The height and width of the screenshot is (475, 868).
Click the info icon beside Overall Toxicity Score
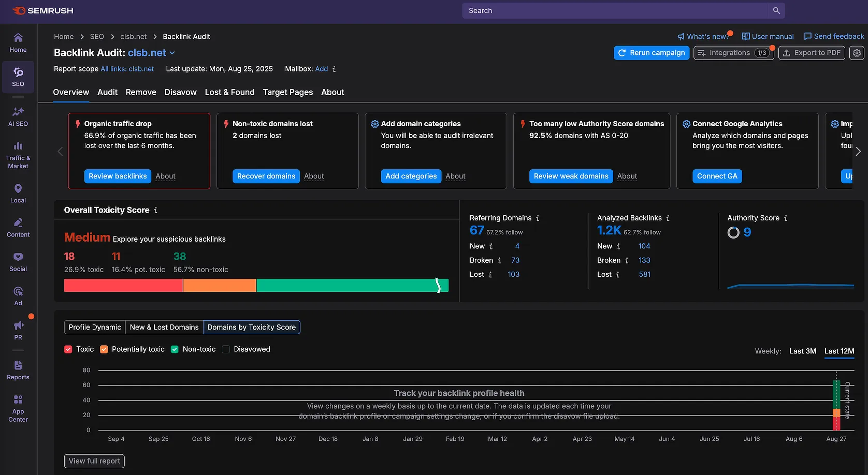pos(156,210)
